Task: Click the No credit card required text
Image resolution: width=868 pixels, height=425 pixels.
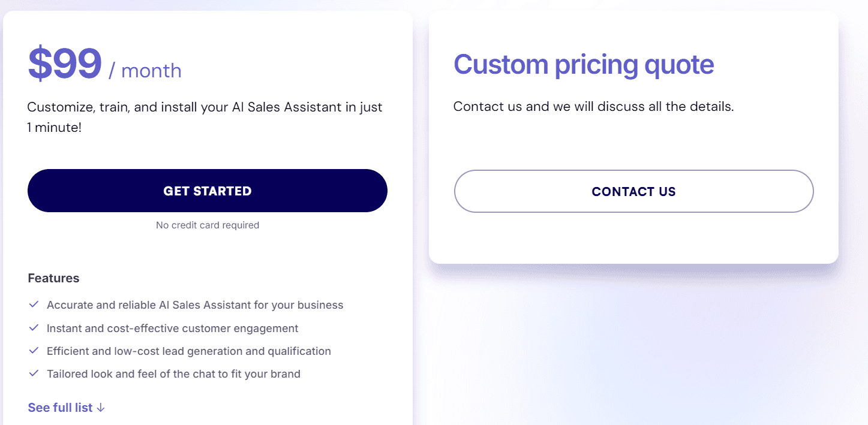Action: [x=207, y=225]
